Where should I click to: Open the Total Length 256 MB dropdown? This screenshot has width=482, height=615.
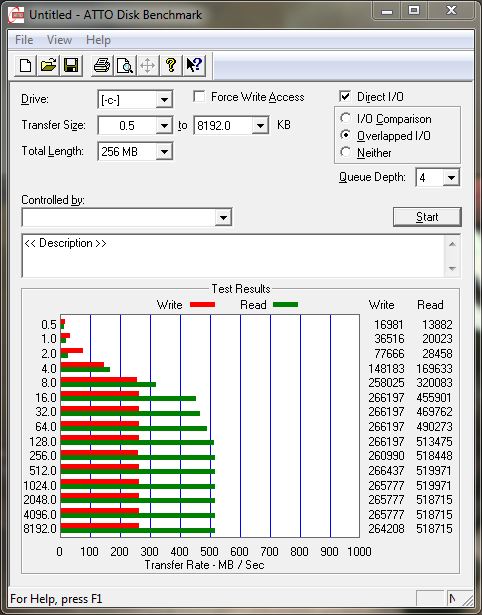[164, 151]
